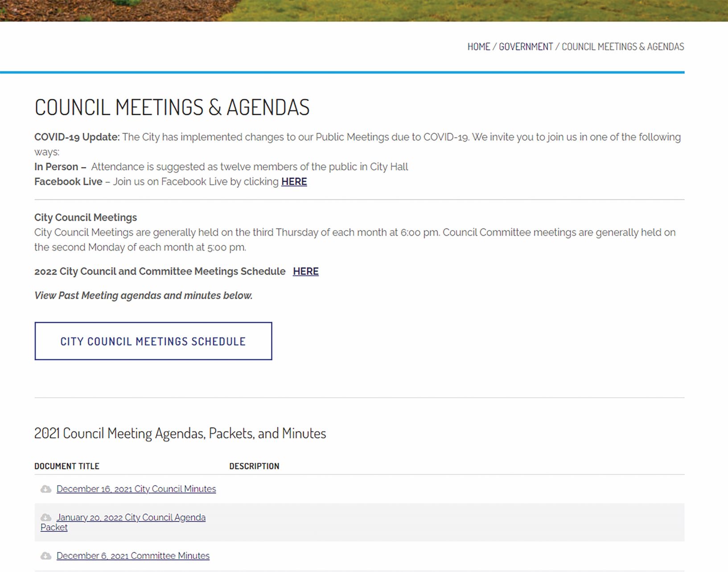This screenshot has width=728, height=572.
Task: Open January 20, 2022 City Council Agenda Packet
Action: 131,518
